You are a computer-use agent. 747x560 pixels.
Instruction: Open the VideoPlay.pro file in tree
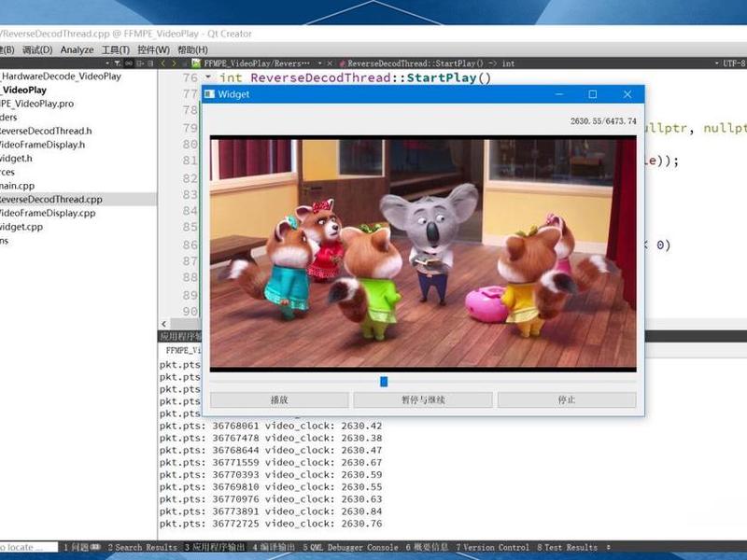pyautogui.click(x=37, y=104)
